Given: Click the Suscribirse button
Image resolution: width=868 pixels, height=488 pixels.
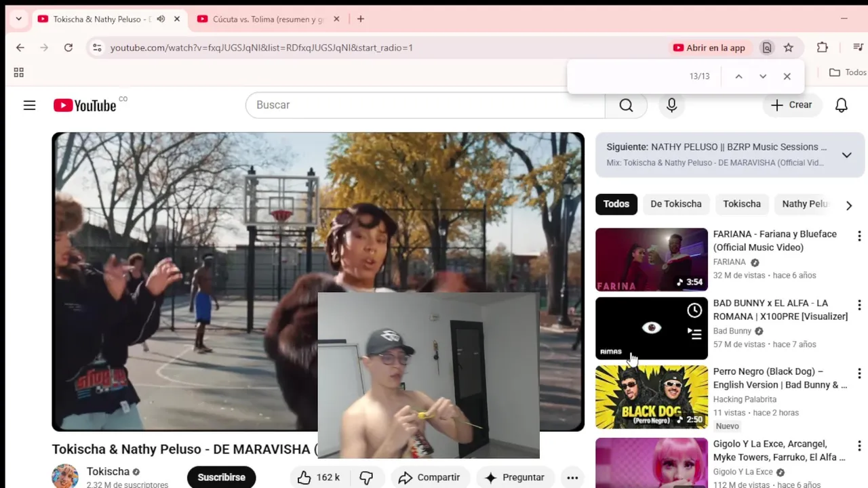Looking at the screenshot, I should click(x=221, y=477).
